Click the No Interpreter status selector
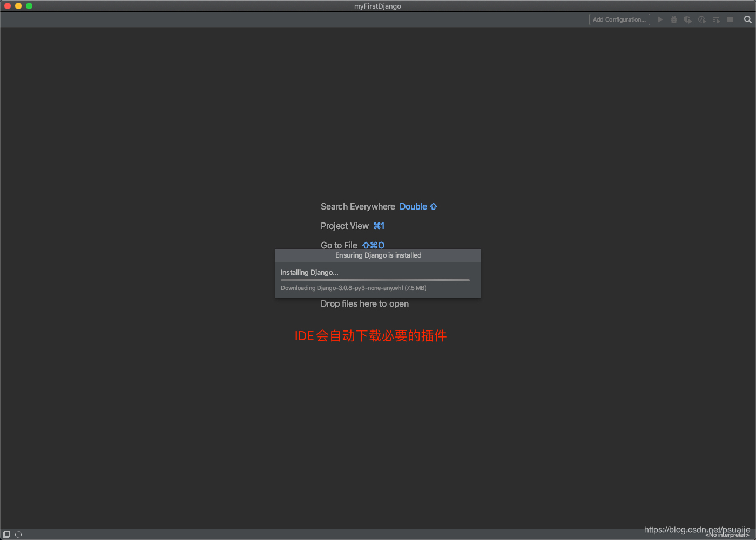Screen dimensions: 756x540 (726, 535)
